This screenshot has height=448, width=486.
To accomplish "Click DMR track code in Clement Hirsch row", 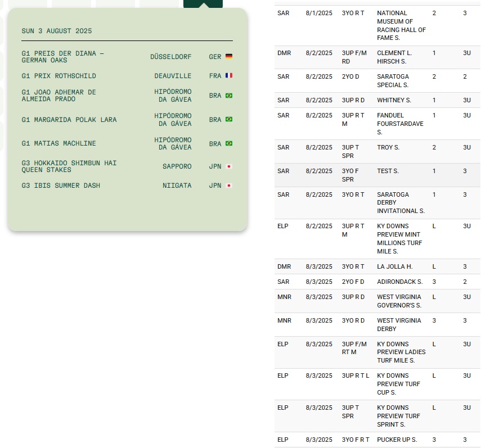I will tap(284, 53).
